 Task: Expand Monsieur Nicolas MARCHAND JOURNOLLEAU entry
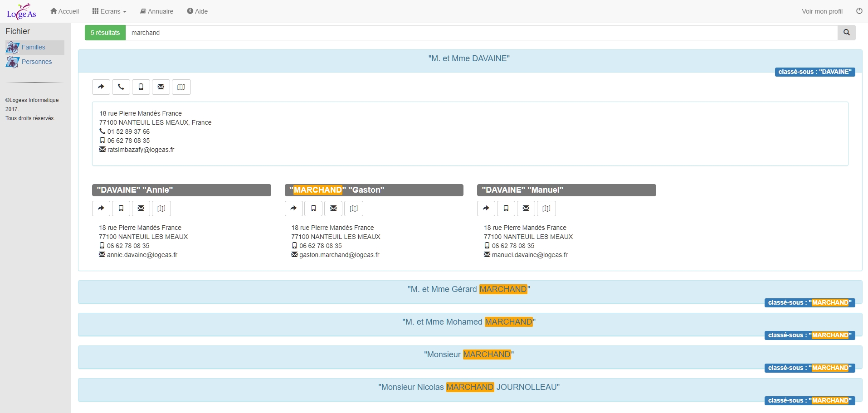[469, 387]
